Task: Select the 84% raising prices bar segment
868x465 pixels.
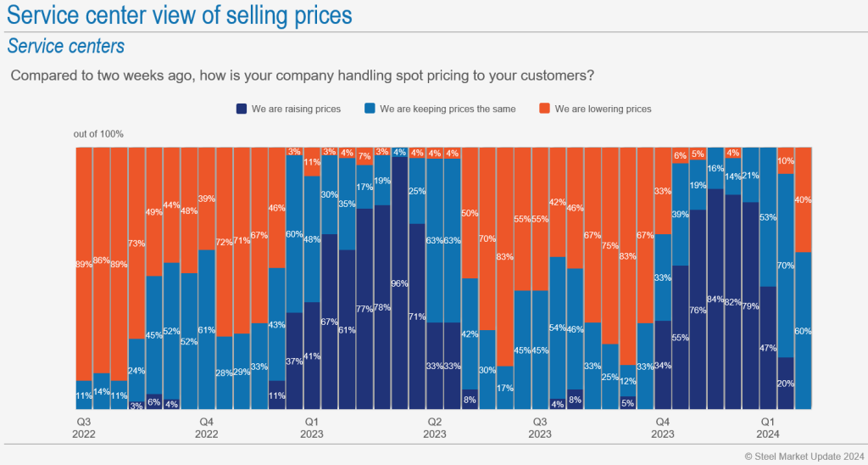Action: pos(715,299)
